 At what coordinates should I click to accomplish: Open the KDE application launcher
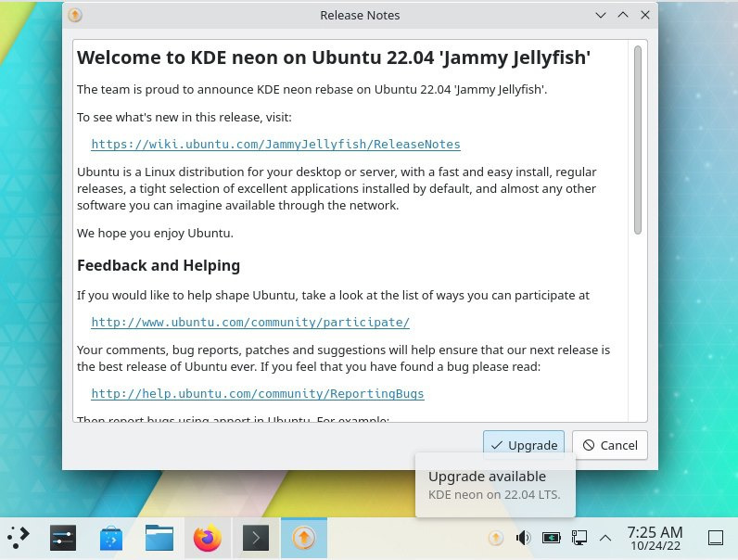pyautogui.click(x=19, y=537)
